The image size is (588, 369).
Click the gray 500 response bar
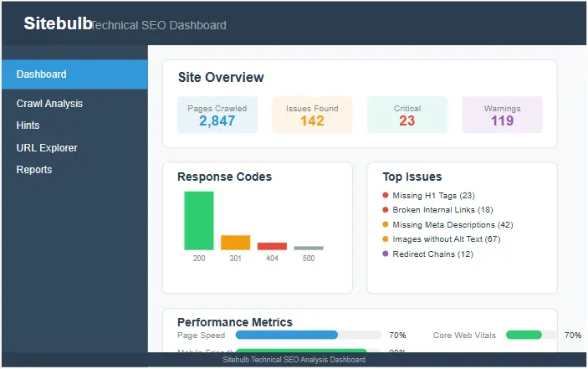coord(309,248)
